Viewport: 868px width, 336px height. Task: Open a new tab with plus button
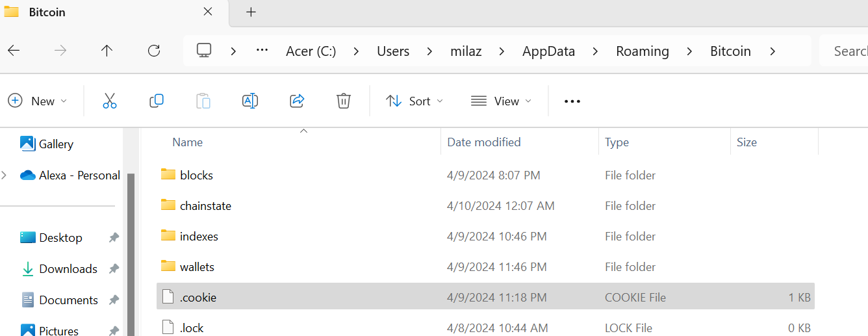coord(251,12)
